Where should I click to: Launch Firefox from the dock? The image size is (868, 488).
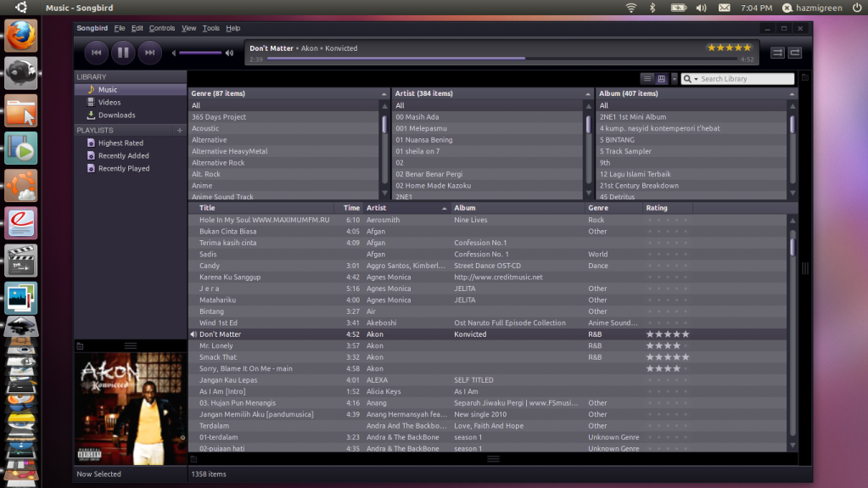[x=21, y=36]
